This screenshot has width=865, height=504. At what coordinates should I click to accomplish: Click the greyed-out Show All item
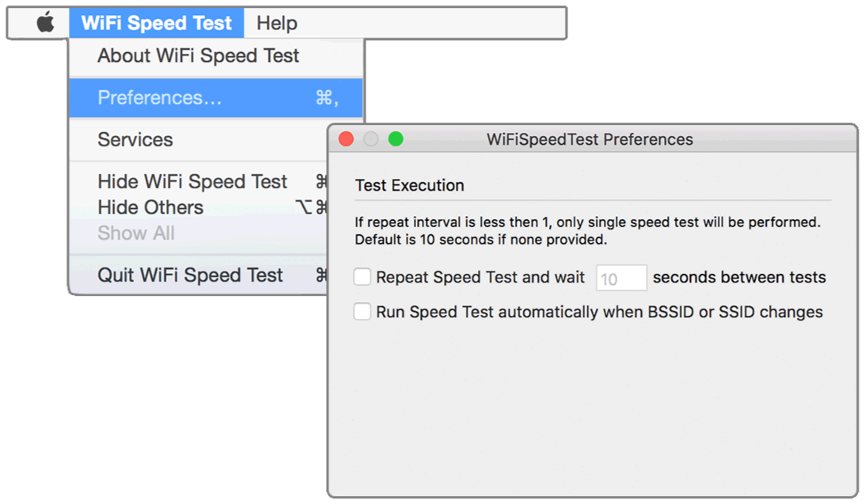pyautogui.click(x=136, y=233)
